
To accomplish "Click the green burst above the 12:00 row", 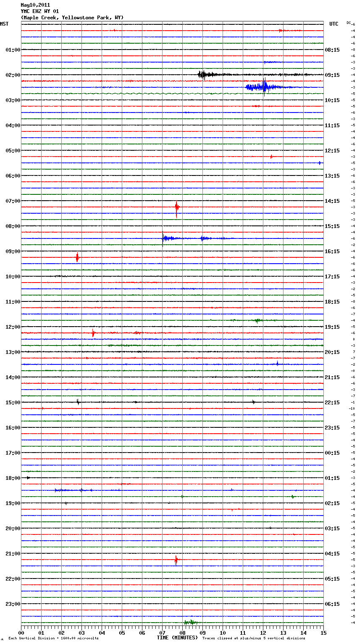I will coord(257,320).
